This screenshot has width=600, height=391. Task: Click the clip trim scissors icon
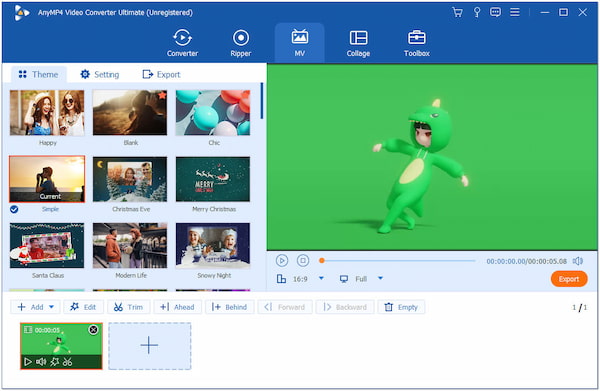pos(67,362)
